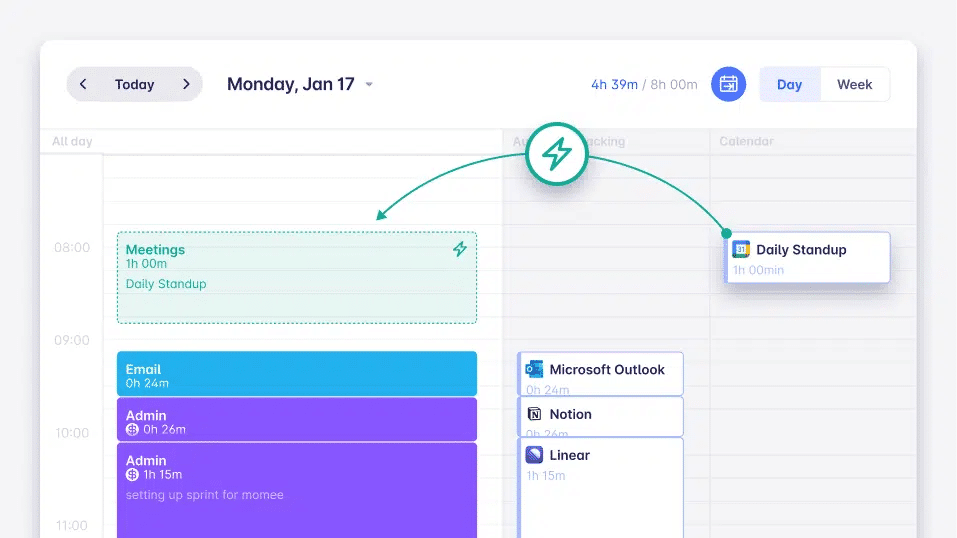Click 'setting up sprint for momee' description
Image resolution: width=957 pixels, height=538 pixels.
pos(204,495)
